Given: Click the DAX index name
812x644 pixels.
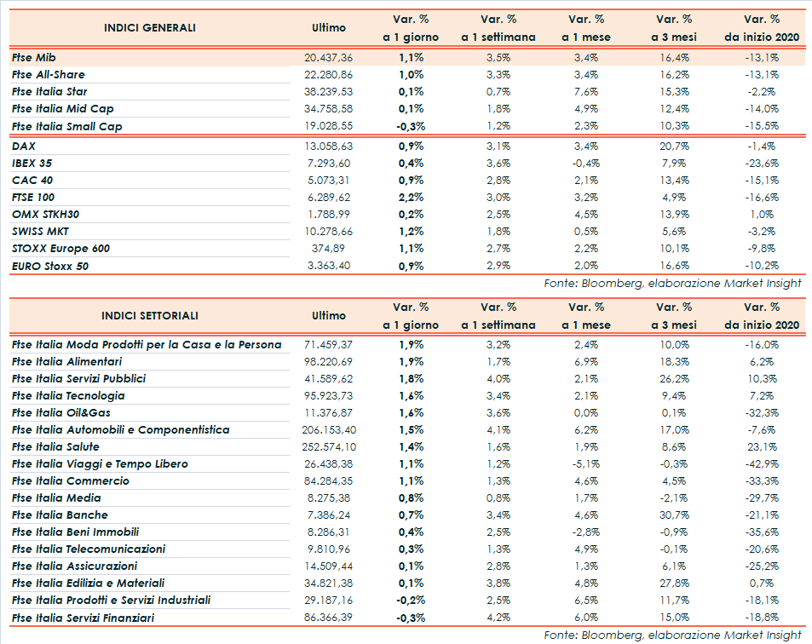Looking at the screenshot, I should pyautogui.click(x=24, y=147).
